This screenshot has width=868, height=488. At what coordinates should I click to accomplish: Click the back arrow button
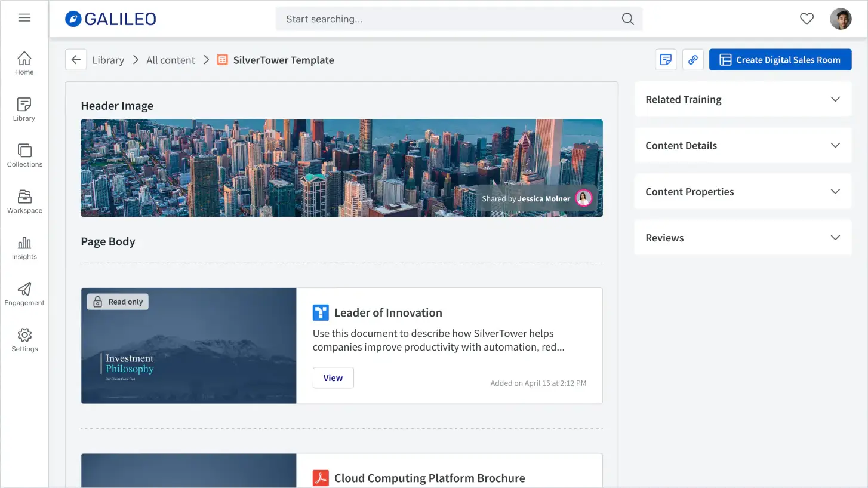[76, 60]
